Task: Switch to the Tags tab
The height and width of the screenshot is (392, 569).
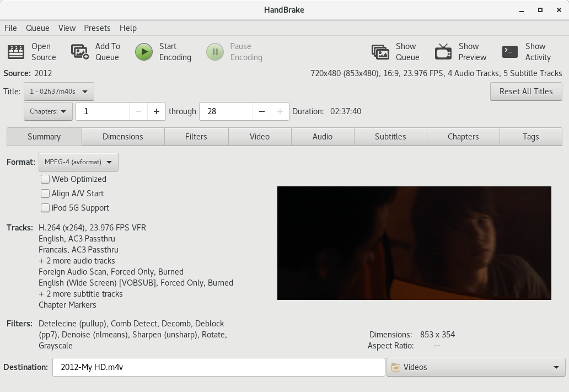Action: [x=531, y=137]
